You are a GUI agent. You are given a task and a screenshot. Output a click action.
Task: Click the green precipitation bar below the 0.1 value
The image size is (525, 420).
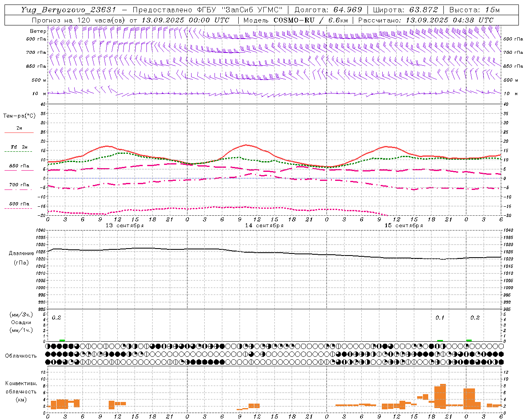[x=440, y=340]
